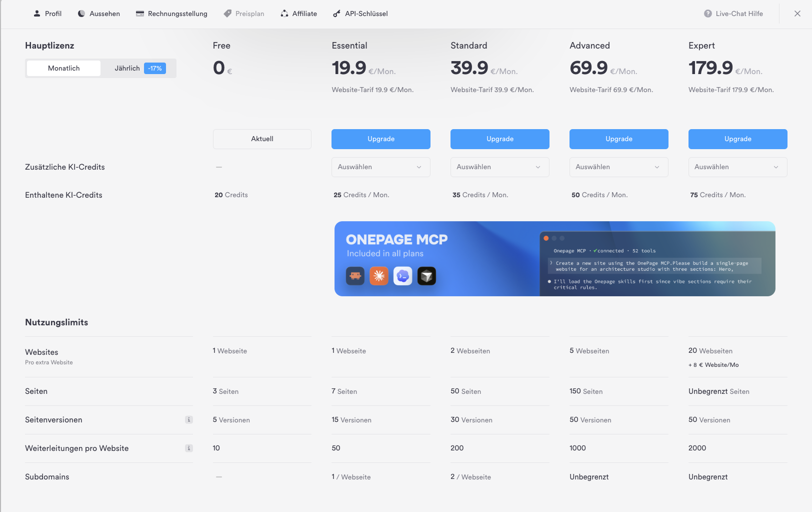Click the '30 Versionen' Standard value
Viewport: 812px width, 512px height.
click(471, 420)
